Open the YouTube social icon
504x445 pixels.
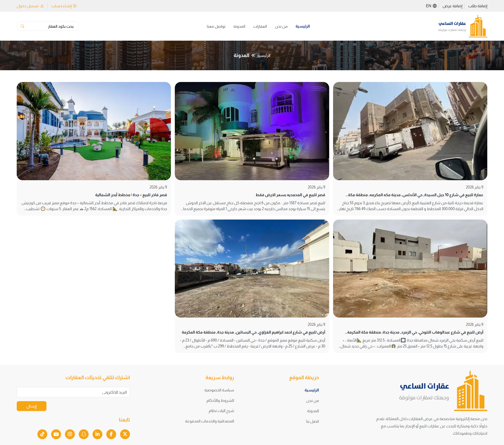point(56,434)
